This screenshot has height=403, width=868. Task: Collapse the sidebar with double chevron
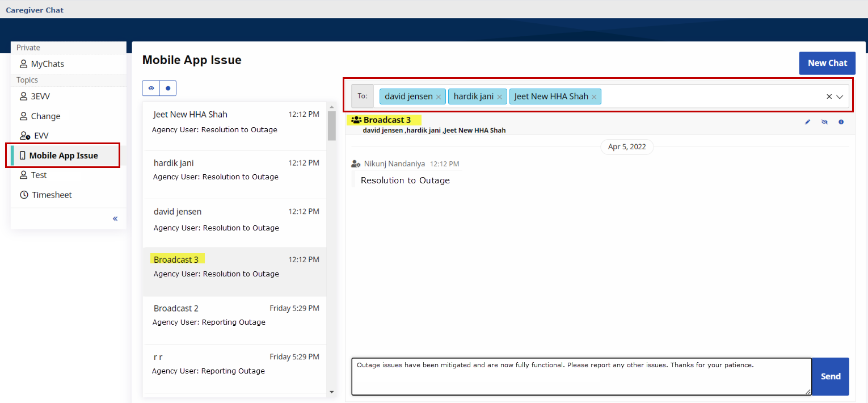pos(115,219)
